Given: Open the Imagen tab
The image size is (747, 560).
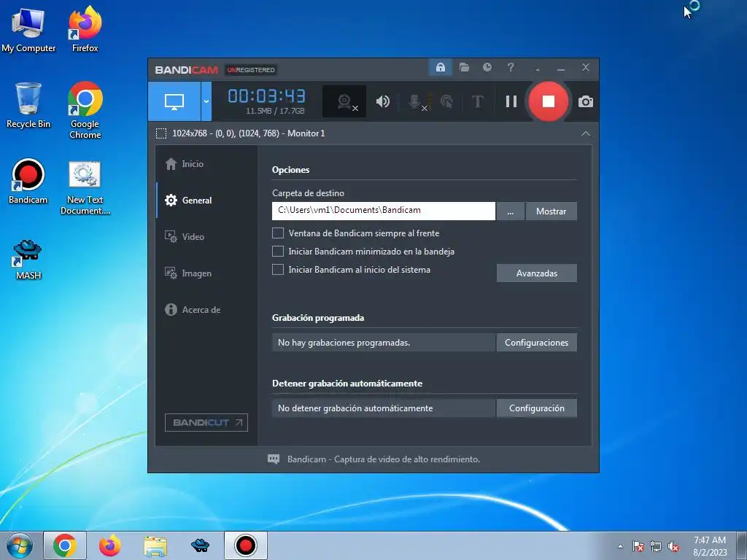Looking at the screenshot, I should coord(206,273).
